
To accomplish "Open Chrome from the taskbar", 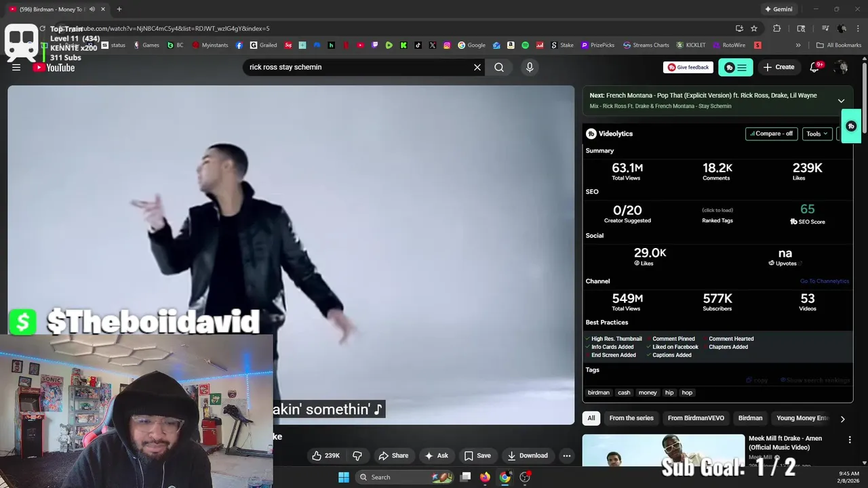I will click(x=505, y=477).
